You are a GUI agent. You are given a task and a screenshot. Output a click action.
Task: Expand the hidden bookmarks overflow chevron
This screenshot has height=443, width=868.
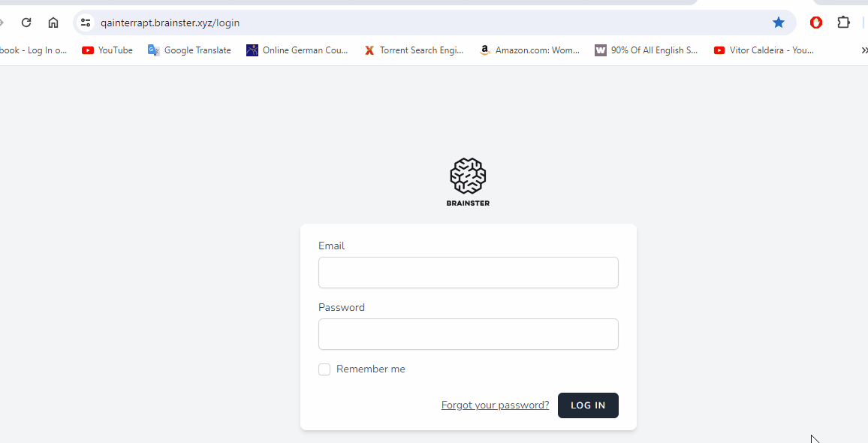click(863, 50)
